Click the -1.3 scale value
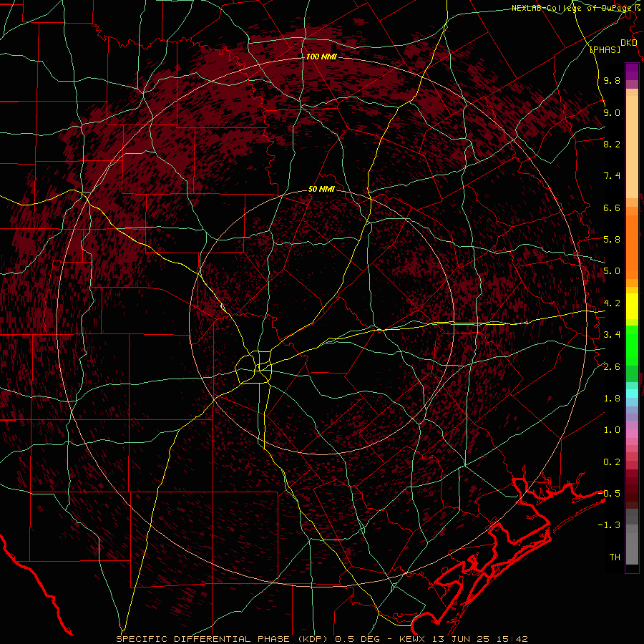Image resolution: width=644 pixels, height=644 pixels. [x=610, y=525]
